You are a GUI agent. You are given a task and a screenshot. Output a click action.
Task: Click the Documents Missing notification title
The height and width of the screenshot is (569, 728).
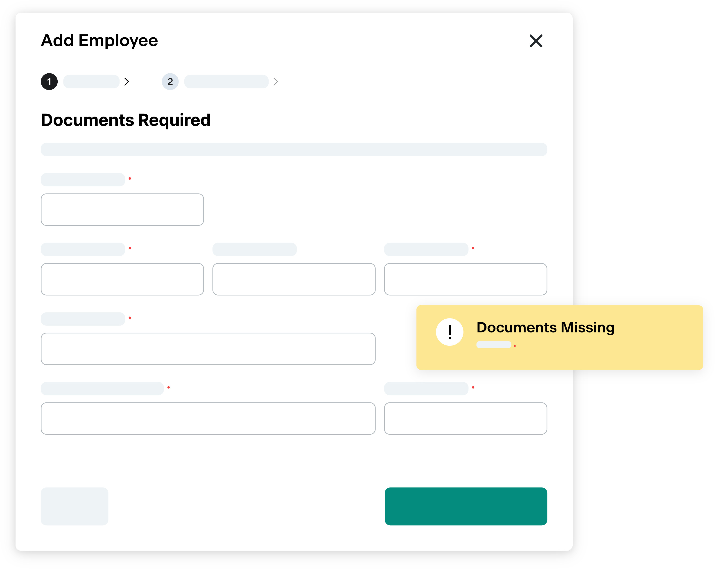545,327
